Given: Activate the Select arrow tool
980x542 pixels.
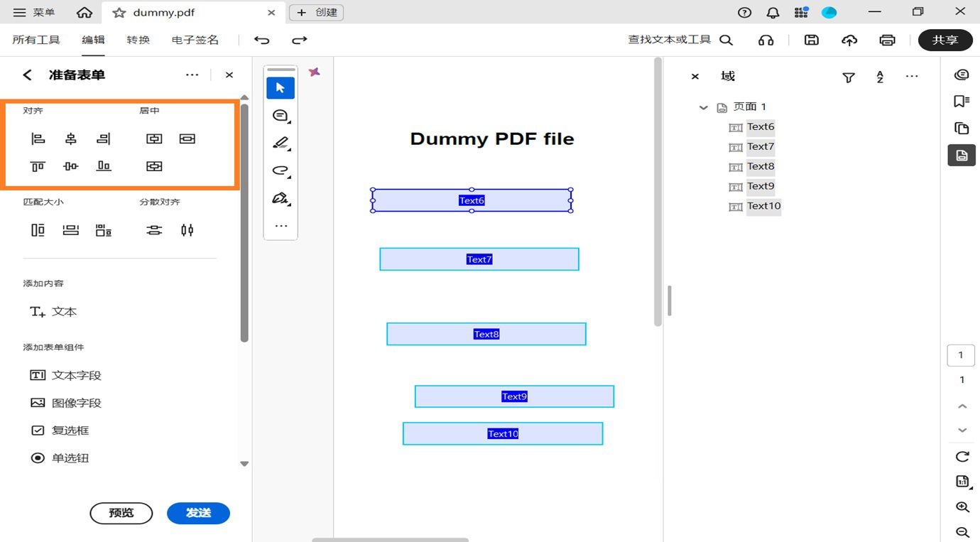Looking at the screenshot, I should (x=281, y=88).
